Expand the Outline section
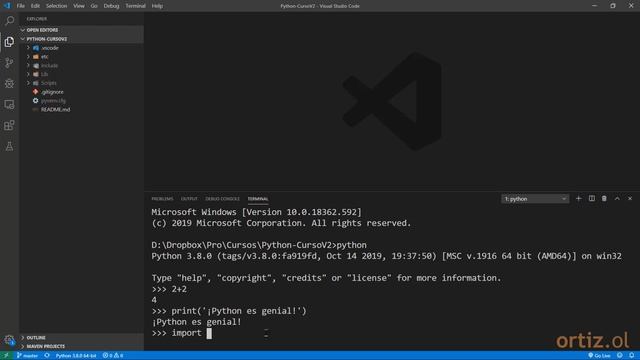Screen dimensions: 640x360 [x=82, y=338]
